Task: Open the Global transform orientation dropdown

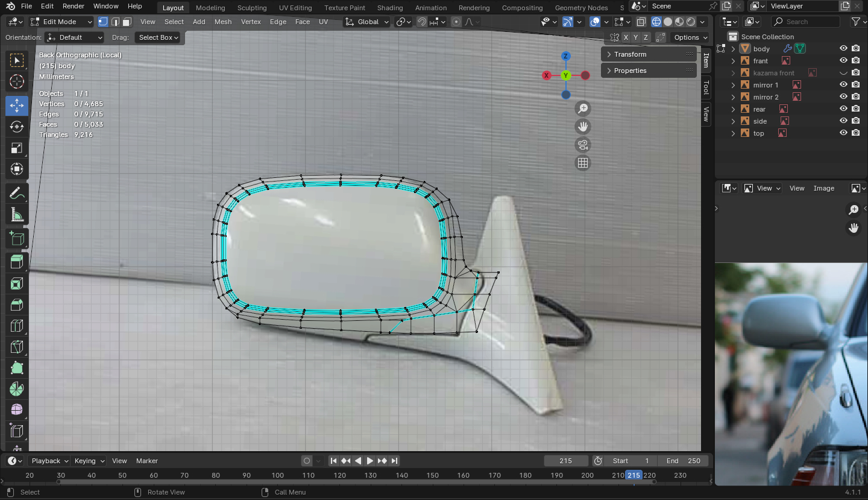Action: (367, 22)
